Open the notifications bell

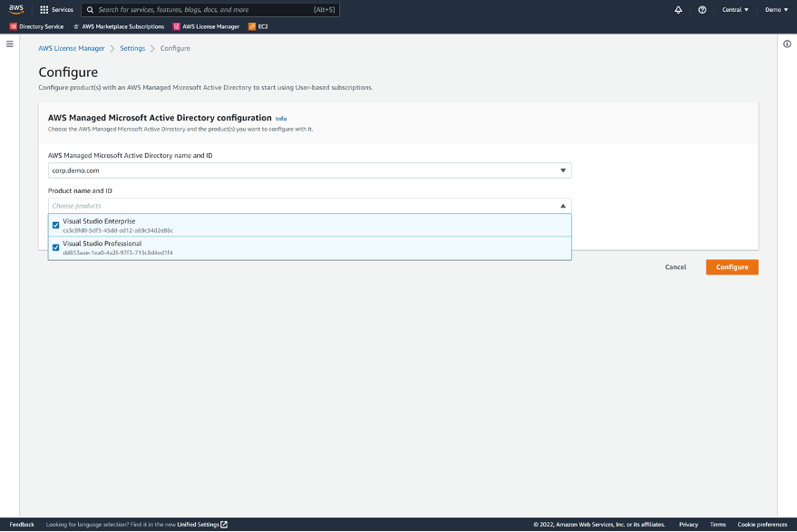click(x=678, y=10)
